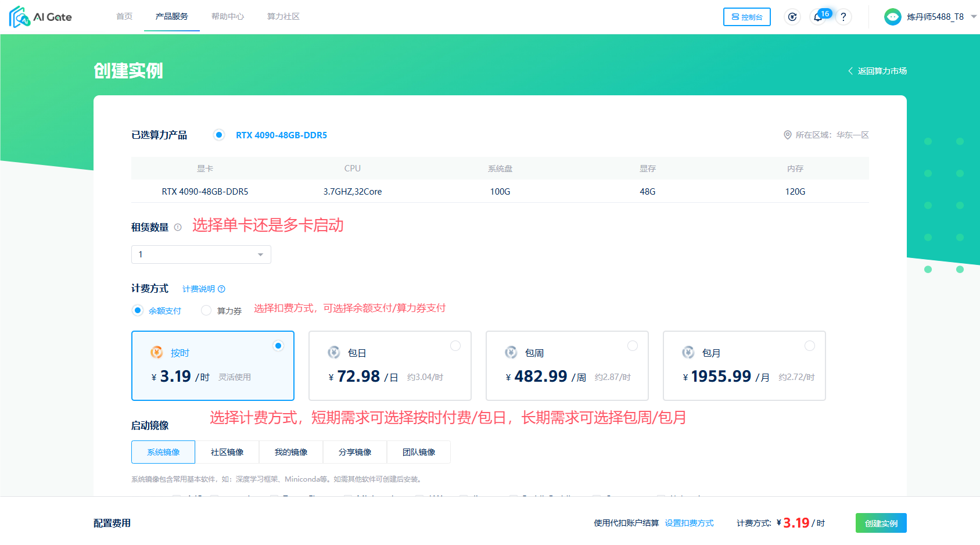Open the 控制台 console button
Screen dimensions: 980x545
[x=747, y=17]
